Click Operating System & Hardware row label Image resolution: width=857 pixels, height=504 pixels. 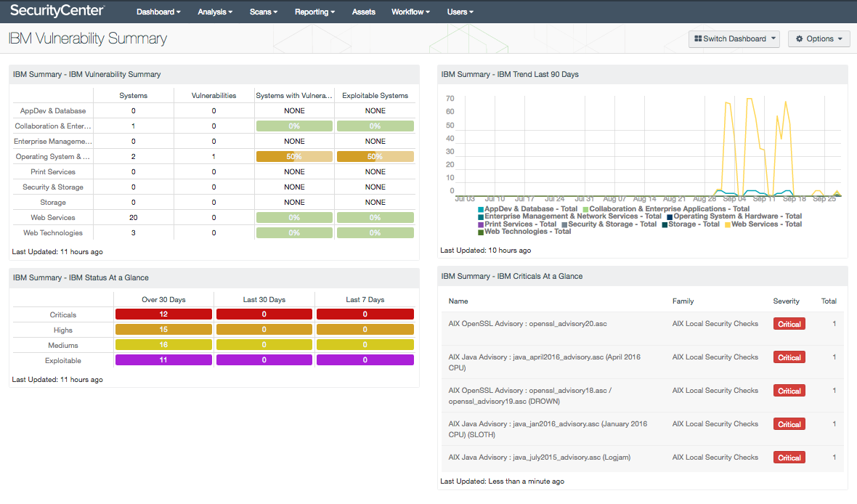[52, 156]
